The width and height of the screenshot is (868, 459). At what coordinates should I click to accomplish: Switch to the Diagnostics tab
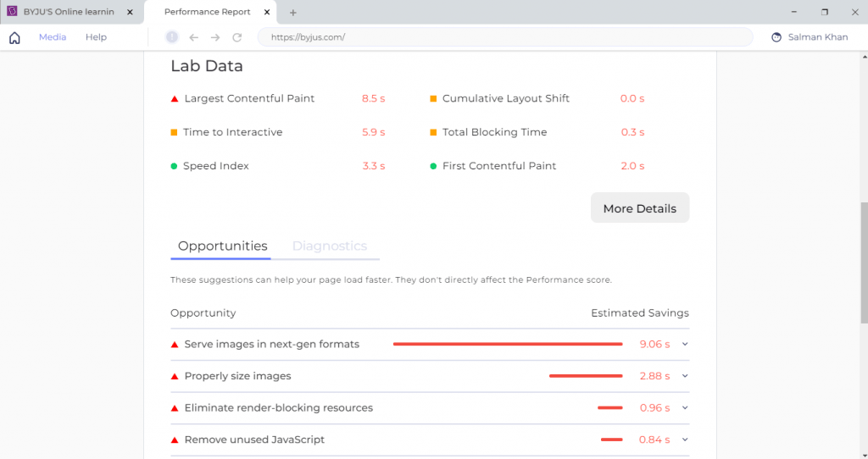[x=329, y=246]
